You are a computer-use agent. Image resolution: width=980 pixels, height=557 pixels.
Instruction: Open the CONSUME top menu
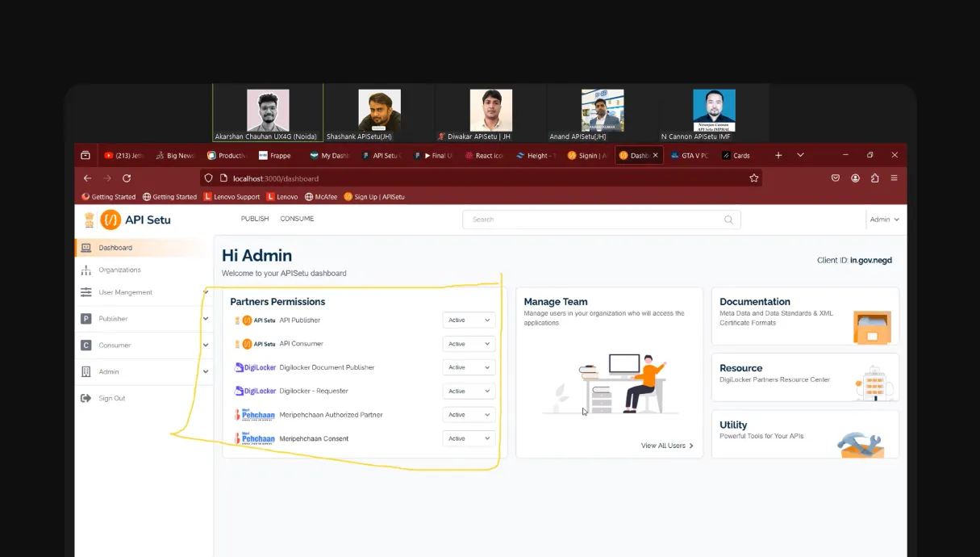(297, 219)
